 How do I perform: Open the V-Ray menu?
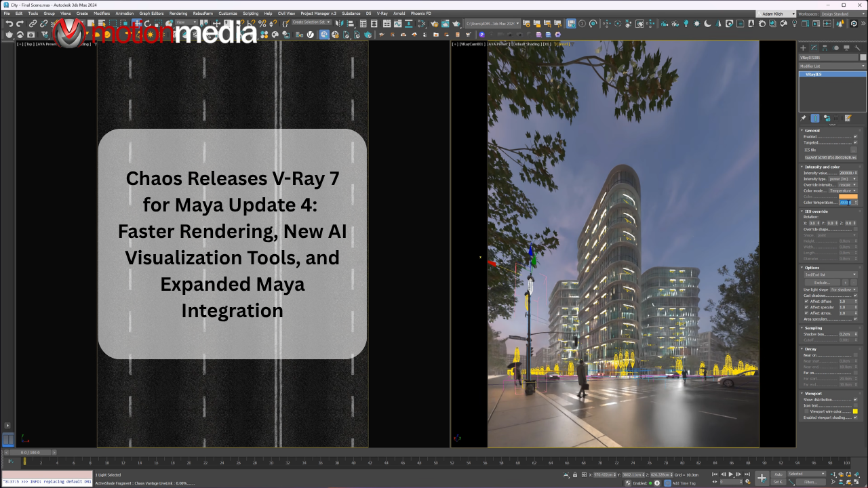382,14
